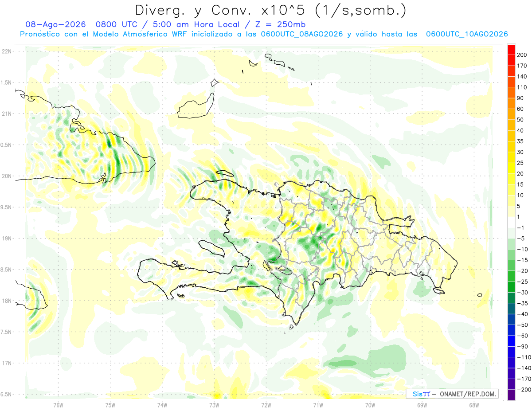Screen dimensions: 532x411
Task: Select the "9.5N" axis label
Action: [x=6, y=207]
